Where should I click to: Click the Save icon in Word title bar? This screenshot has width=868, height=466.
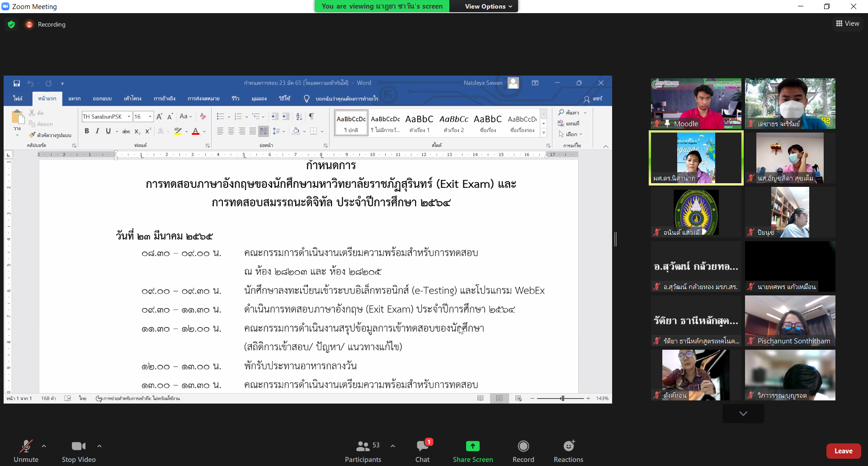tap(17, 83)
